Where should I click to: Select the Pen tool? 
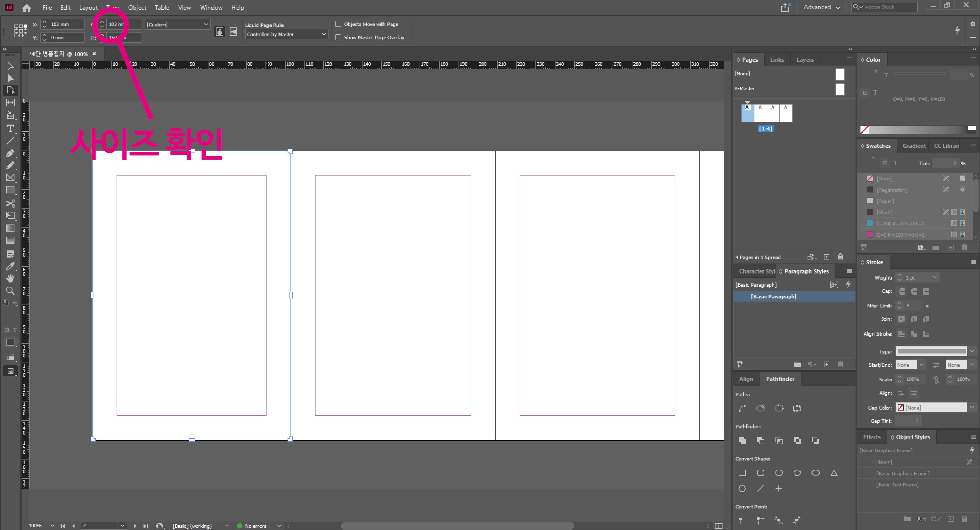[10, 153]
